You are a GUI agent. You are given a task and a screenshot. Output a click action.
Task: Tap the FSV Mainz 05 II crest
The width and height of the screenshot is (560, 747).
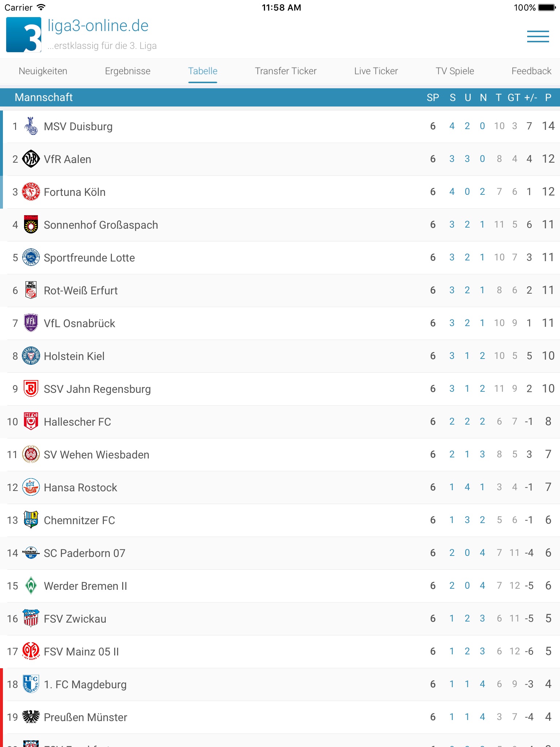tap(31, 651)
